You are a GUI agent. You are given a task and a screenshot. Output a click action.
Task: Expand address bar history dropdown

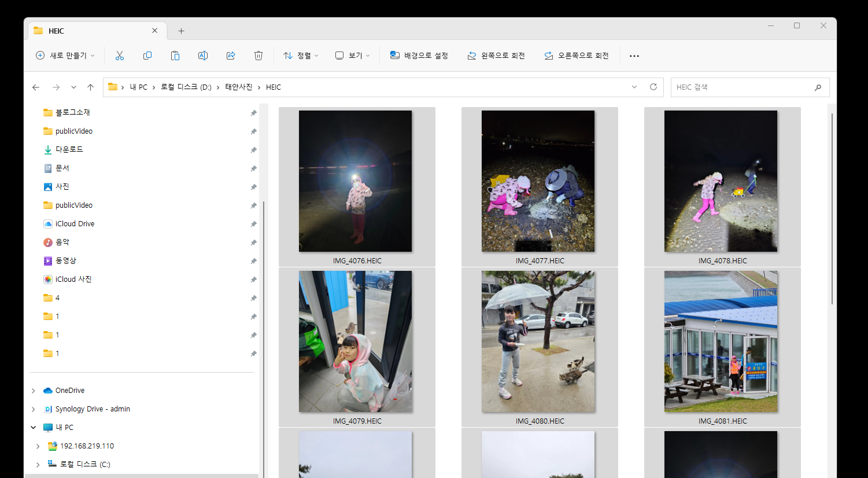tap(634, 87)
